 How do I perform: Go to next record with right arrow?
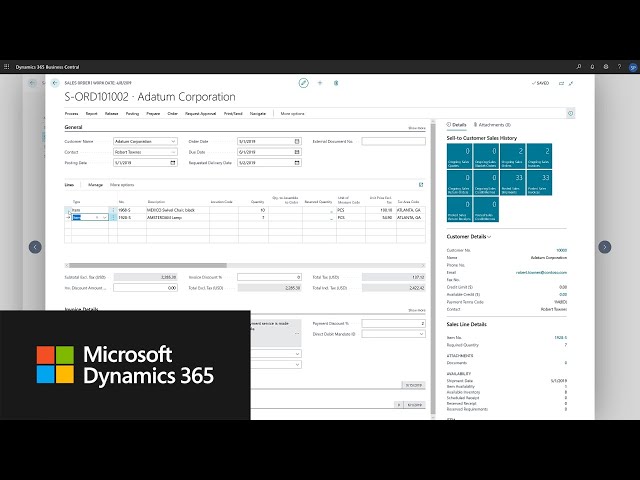(604, 247)
